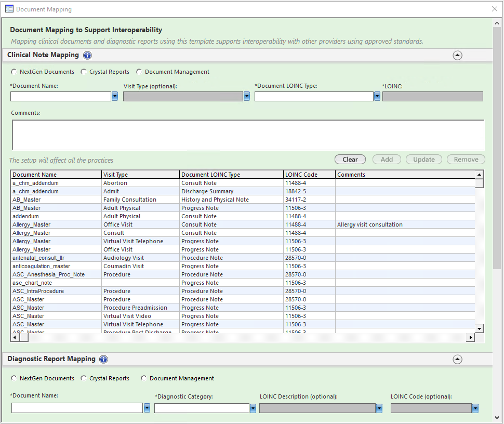Click the table's vertical scroll up arrow
The height and width of the screenshot is (424, 504).
479,175
